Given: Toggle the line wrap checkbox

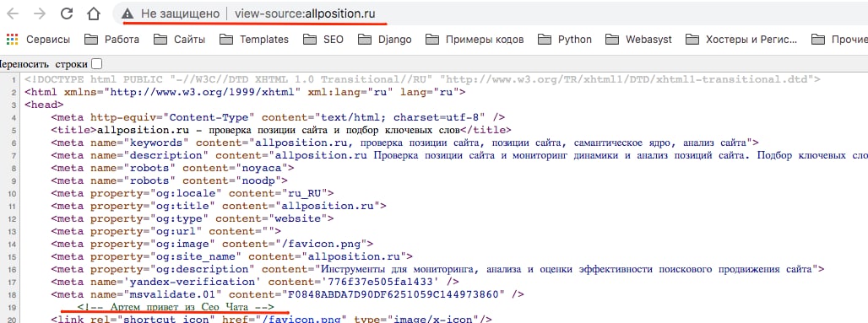Looking at the screenshot, I should tap(97, 63).
